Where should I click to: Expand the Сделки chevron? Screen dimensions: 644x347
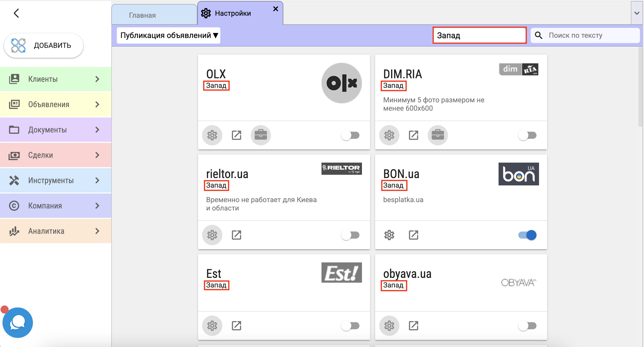tap(97, 155)
